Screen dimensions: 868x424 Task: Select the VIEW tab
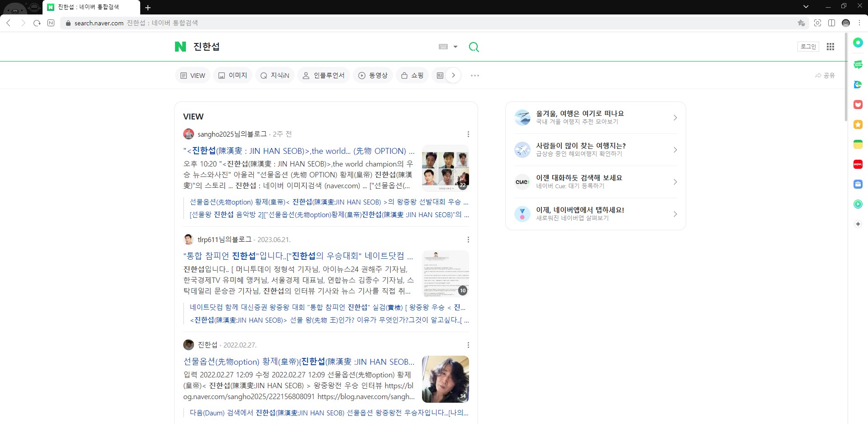click(193, 76)
